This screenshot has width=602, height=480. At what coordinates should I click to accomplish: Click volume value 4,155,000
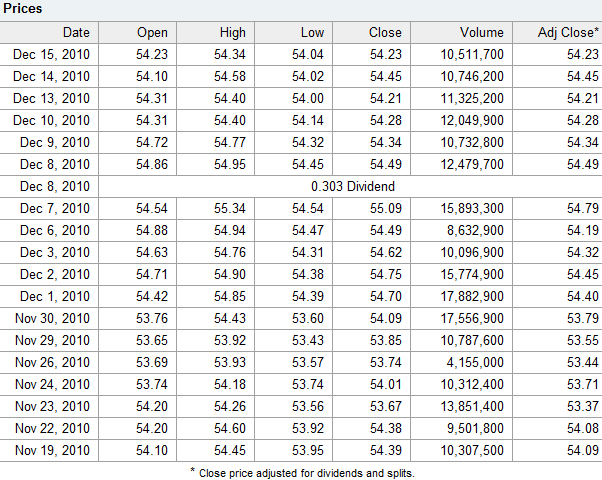click(x=475, y=362)
